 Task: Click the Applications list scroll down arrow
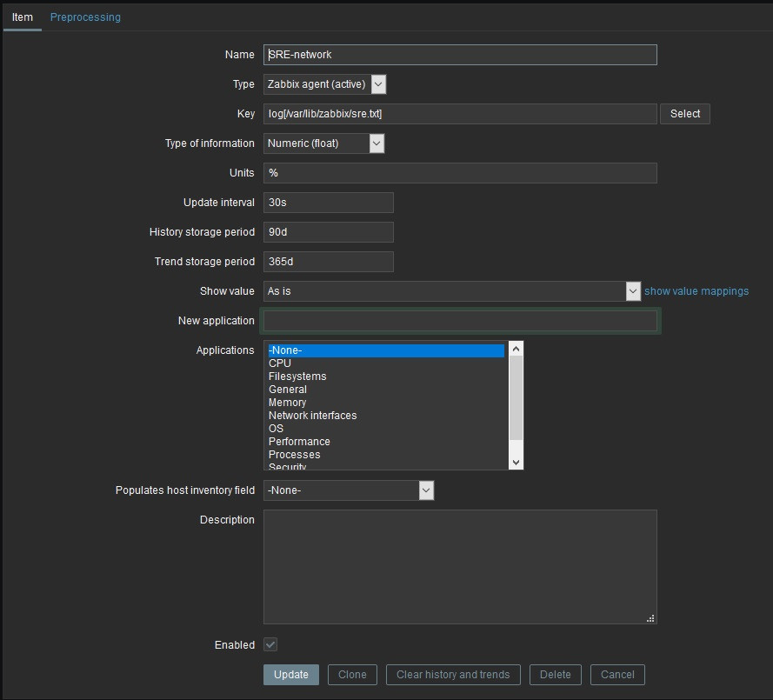[516, 463]
